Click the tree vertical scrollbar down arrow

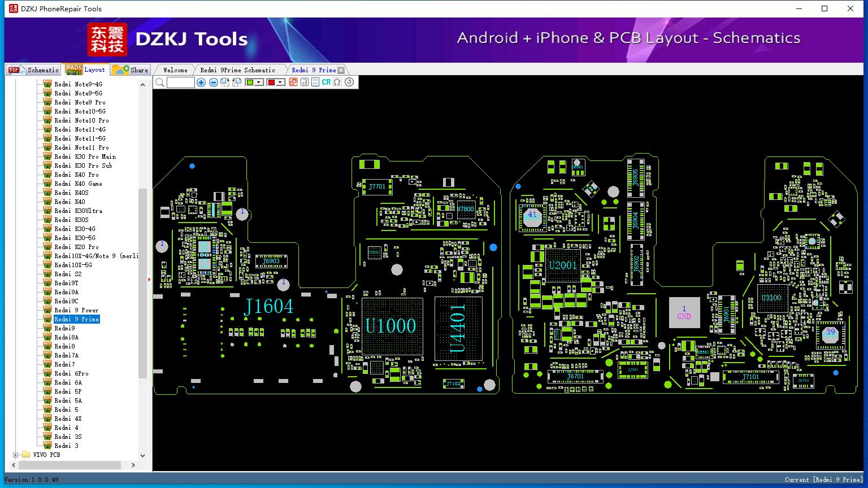(x=142, y=455)
